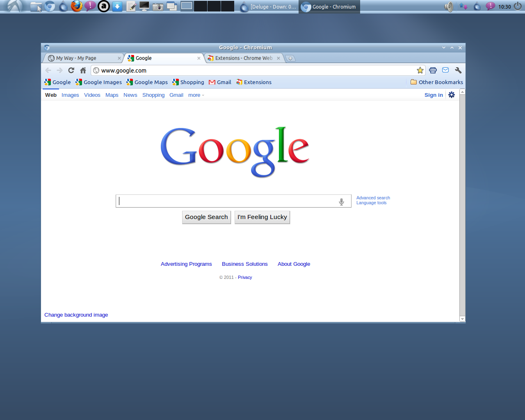
Task: Switch to the first workspace
Action: [x=187, y=6]
